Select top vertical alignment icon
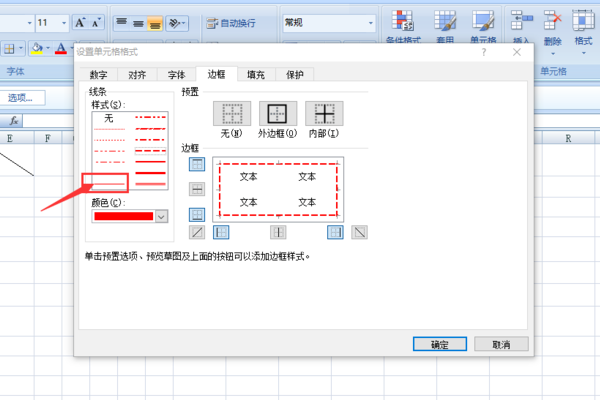The width and height of the screenshot is (600, 400). (x=122, y=23)
